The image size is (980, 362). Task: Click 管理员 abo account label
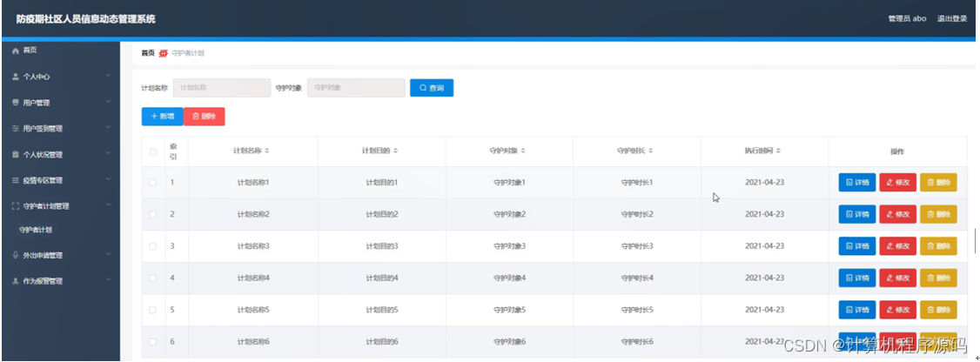tap(908, 19)
